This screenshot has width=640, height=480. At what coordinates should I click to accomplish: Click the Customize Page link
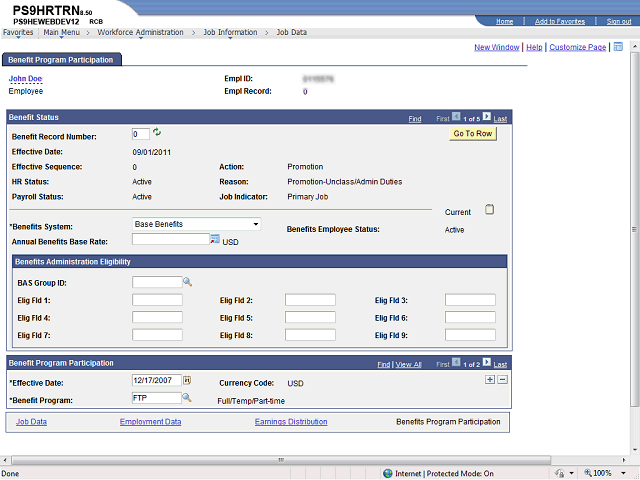(578, 47)
